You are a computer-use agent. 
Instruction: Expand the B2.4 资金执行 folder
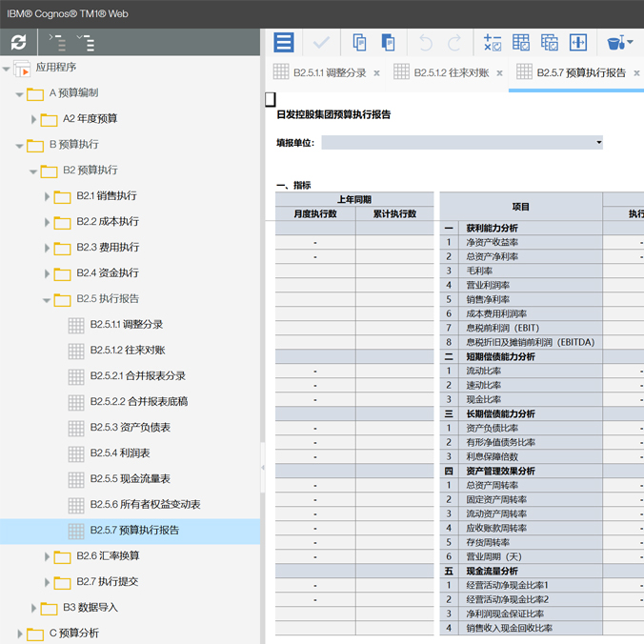point(47,274)
